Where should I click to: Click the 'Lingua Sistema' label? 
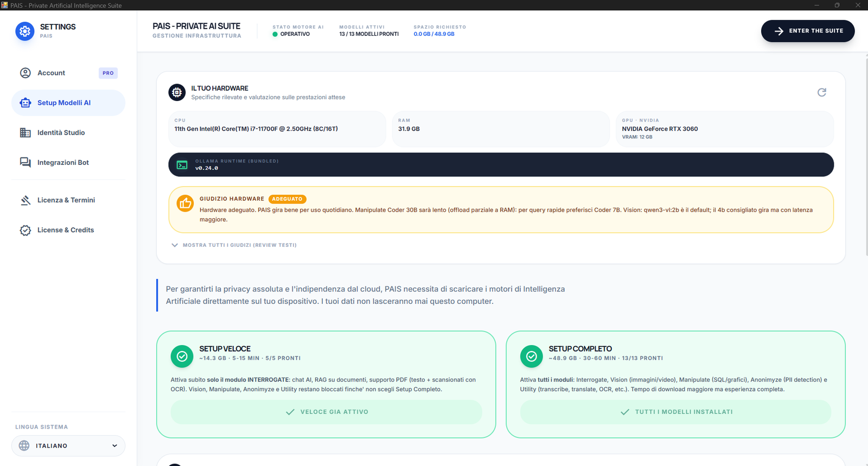(42, 427)
